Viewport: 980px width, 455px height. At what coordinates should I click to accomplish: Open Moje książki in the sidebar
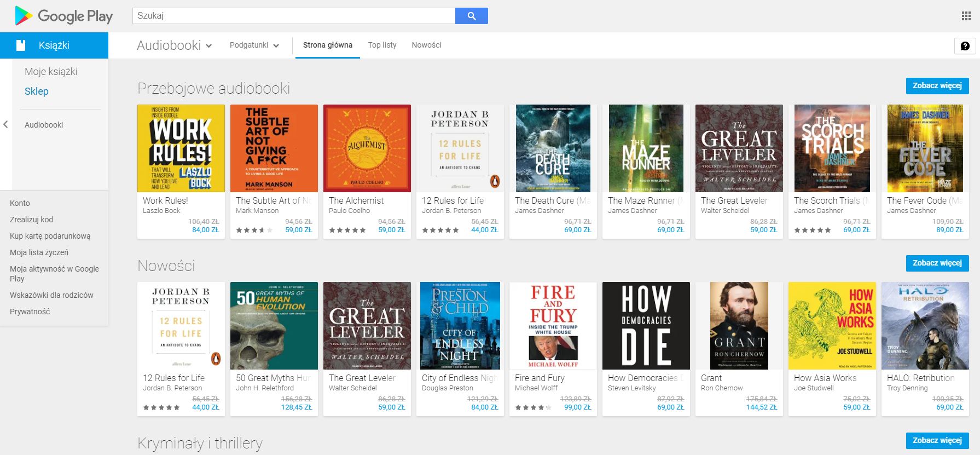pos(51,72)
